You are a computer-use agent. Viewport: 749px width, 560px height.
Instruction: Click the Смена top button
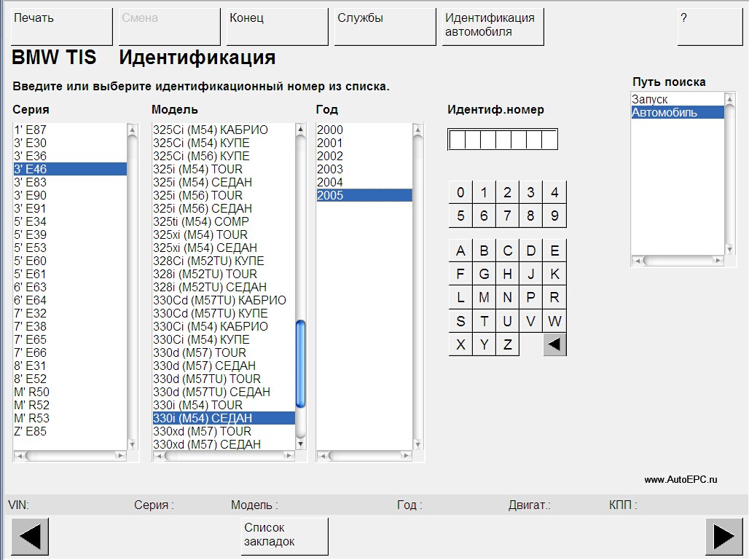pos(170,27)
